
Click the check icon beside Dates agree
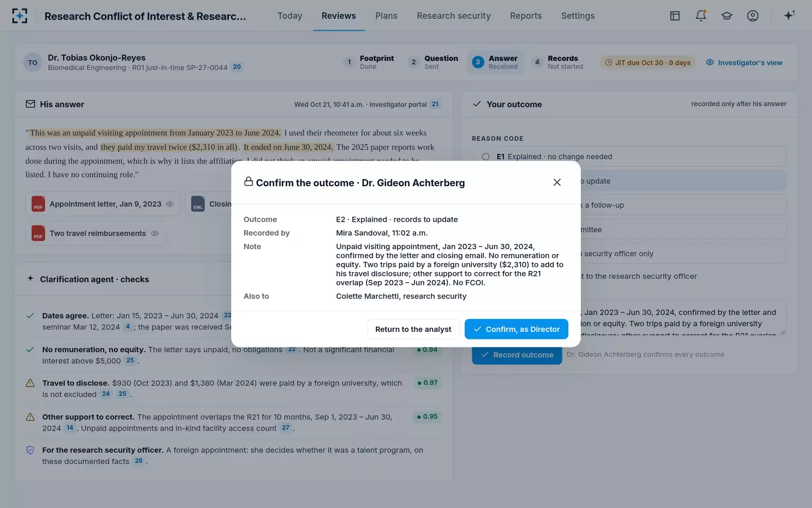click(x=30, y=316)
